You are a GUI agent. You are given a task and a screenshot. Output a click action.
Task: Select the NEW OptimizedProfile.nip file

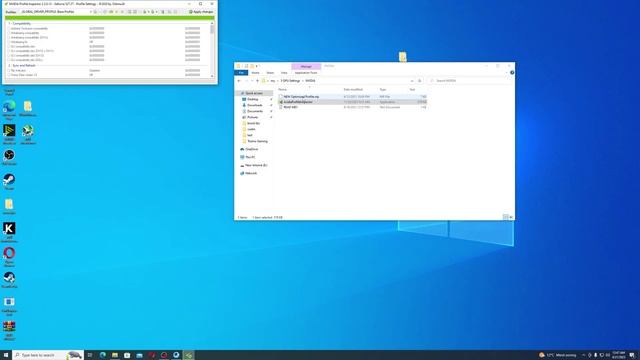(353, 97)
